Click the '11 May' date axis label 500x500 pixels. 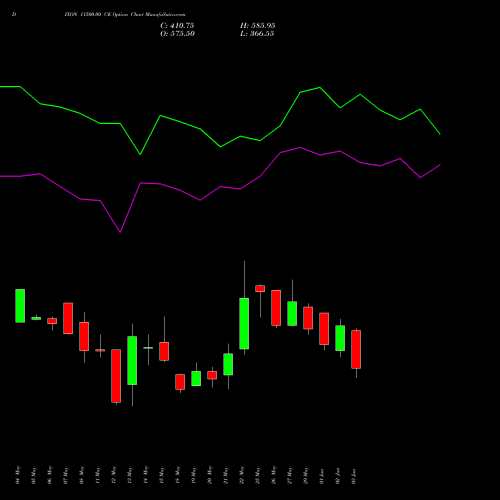(x=98, y=475)
